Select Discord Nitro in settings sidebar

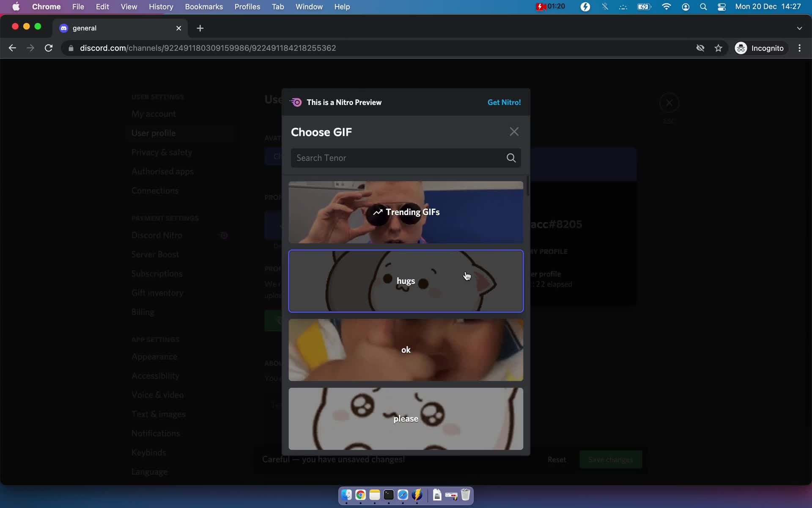157,235
